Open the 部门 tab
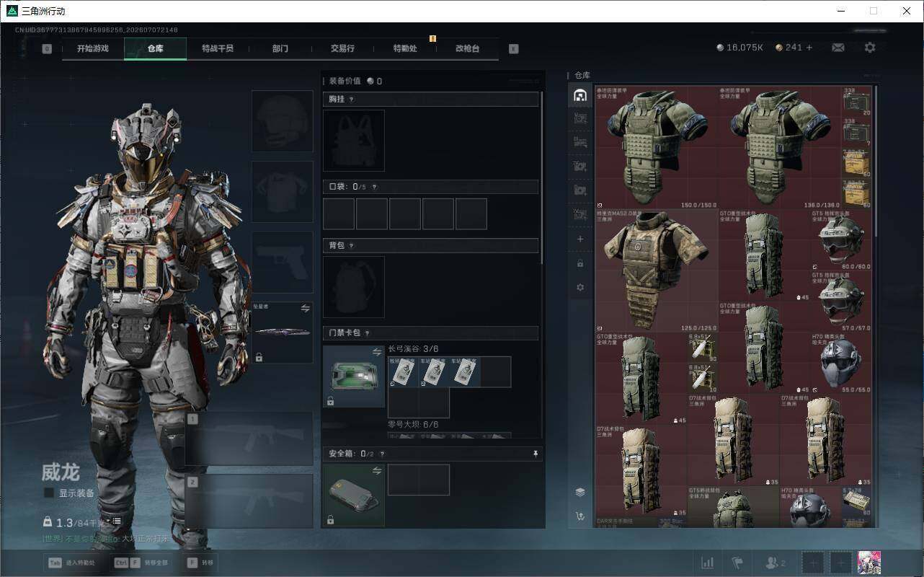924x577 pixels. coord(280,48)
